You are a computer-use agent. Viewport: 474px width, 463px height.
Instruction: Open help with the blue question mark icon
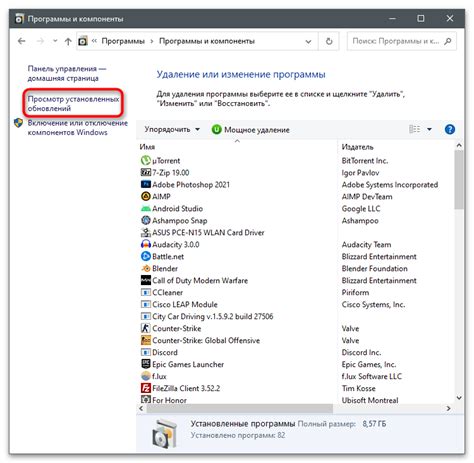tap(450, 129)
